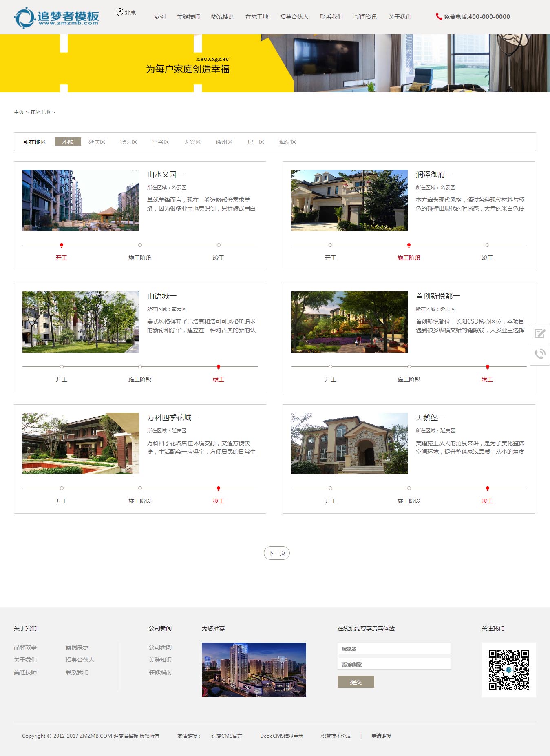Open the 天鹅堡一 villa thumbnail
550x756 pixels.
pyautogui.click(x=349, y=443)
